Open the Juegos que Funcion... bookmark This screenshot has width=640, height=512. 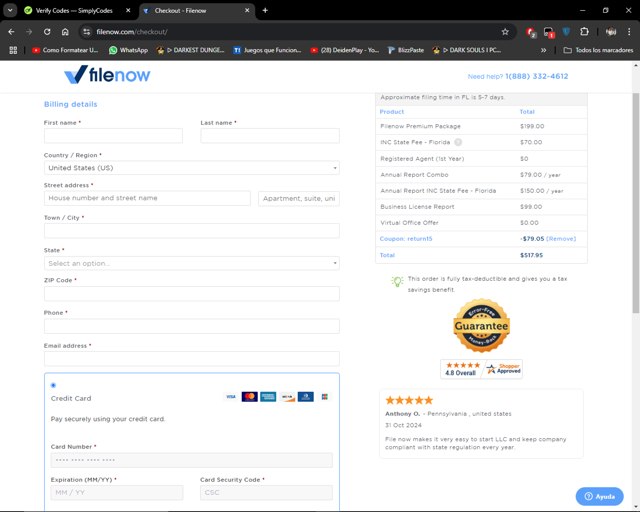coord(267,50)
